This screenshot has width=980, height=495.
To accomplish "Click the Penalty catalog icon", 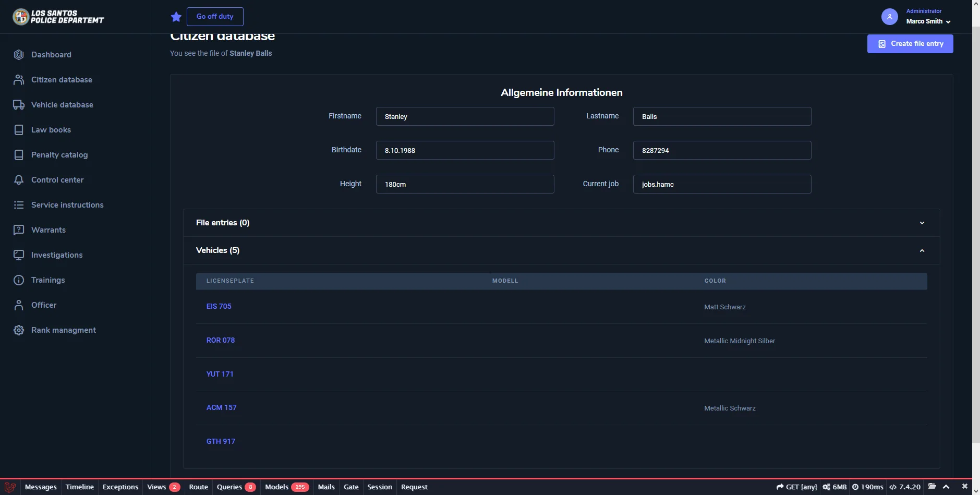I will (x=18, y=154).
